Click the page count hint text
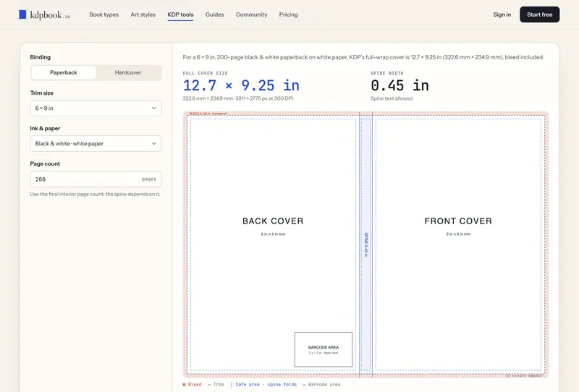The width and height of the screenshot is (579, 392). [96, 194]
